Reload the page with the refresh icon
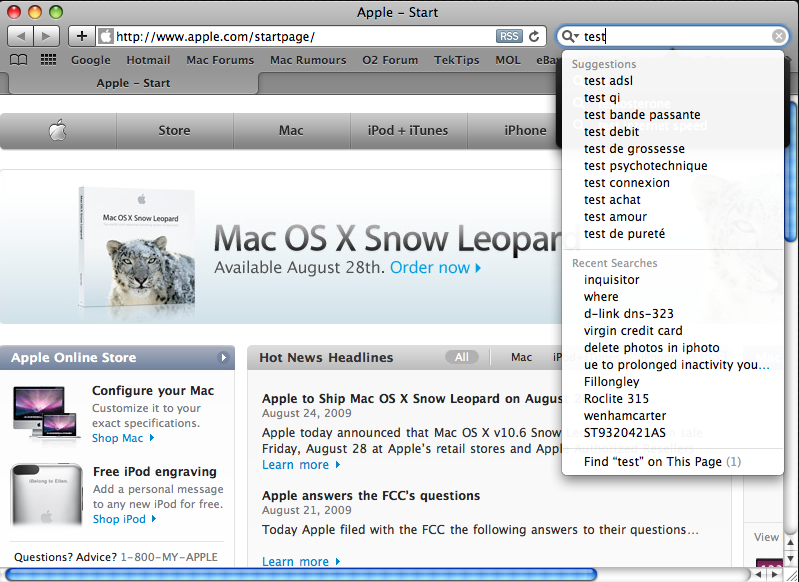Image resolution: width=799 pixels, height=582 pixels. coord(534,36)
